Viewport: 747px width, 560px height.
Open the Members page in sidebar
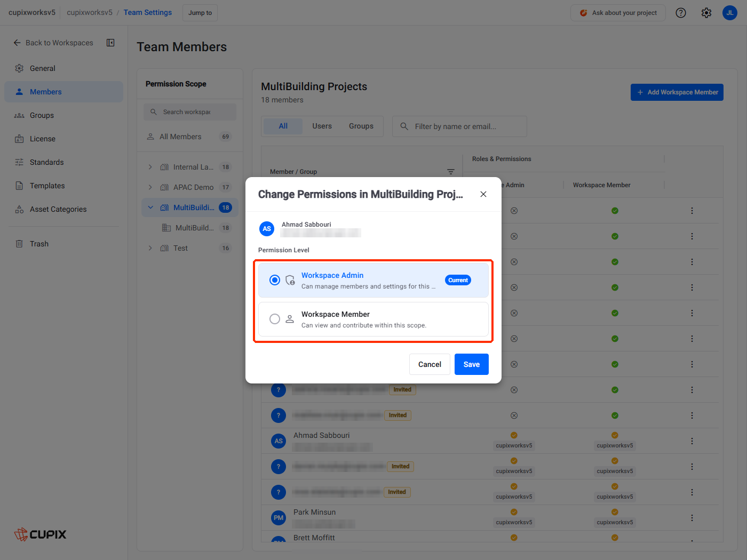(64, 92)
